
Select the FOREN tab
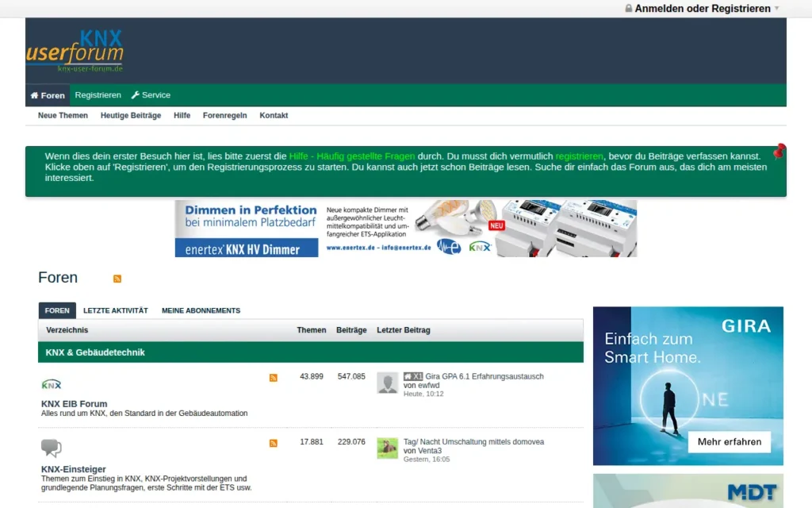[x=57, y=310]
